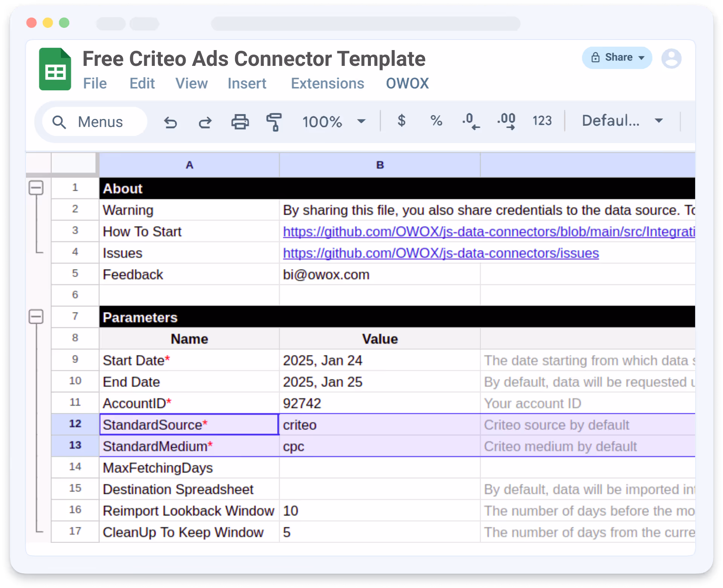The height and width of the screenshot is (588, 723).
Task: Apply percent format icon
Action: pyautogui.click(x=436, y=121)
